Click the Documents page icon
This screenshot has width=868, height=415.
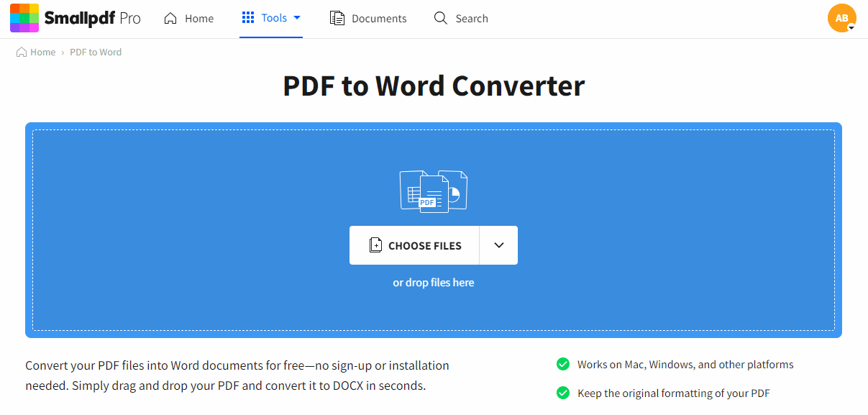pos(337,19)
